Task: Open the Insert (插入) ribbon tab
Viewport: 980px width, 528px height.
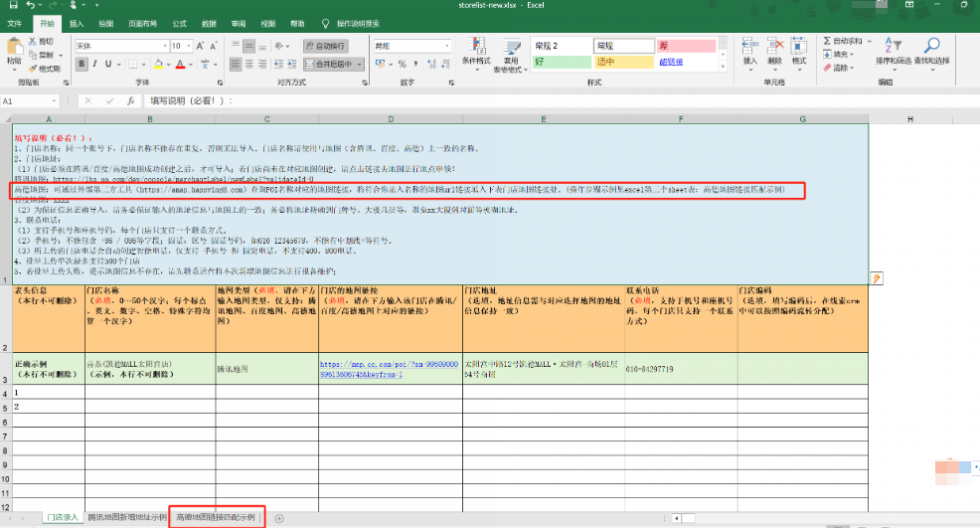Action: click(x=77, y=24)
